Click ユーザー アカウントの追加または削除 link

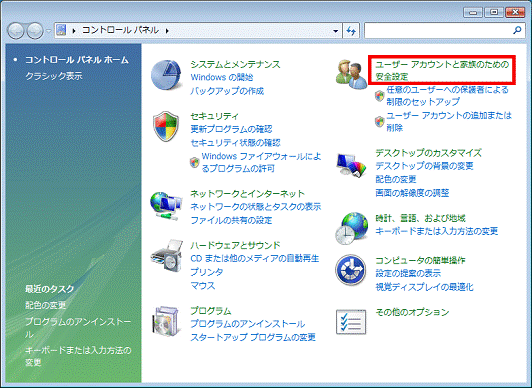[x=449, y=121]
